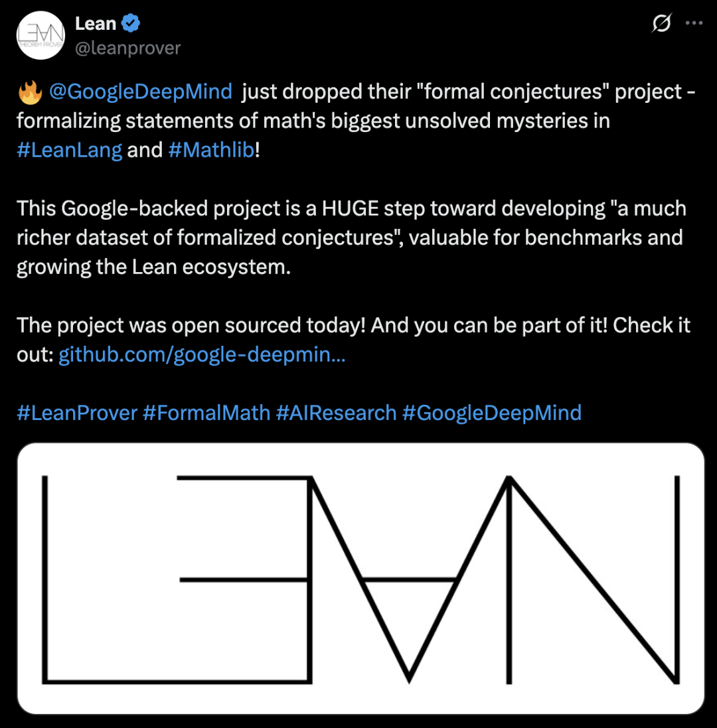Click the Lean profile avatar
717x728 pixels.
click(x=41, y=35)
